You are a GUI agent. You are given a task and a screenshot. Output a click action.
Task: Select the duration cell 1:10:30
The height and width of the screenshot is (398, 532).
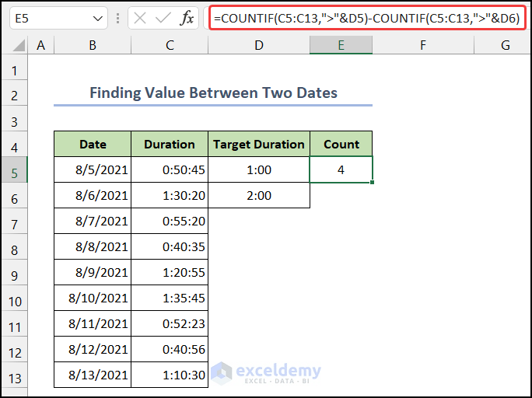tap(170, 375)
